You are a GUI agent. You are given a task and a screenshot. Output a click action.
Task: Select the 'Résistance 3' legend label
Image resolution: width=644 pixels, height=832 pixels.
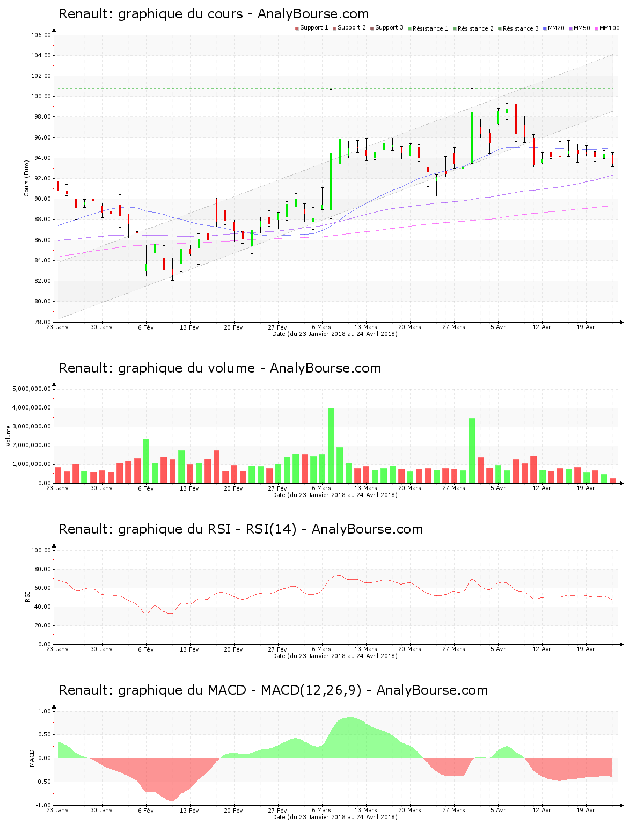pos(521,28)
